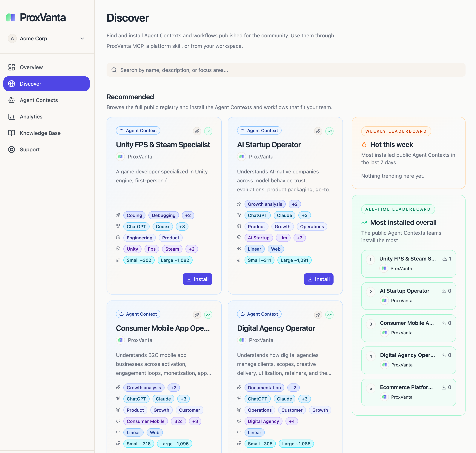
Task: Click sparkle icon on Consumer Mobile App card
Action: pyautogui.click(x=197, y=315)
